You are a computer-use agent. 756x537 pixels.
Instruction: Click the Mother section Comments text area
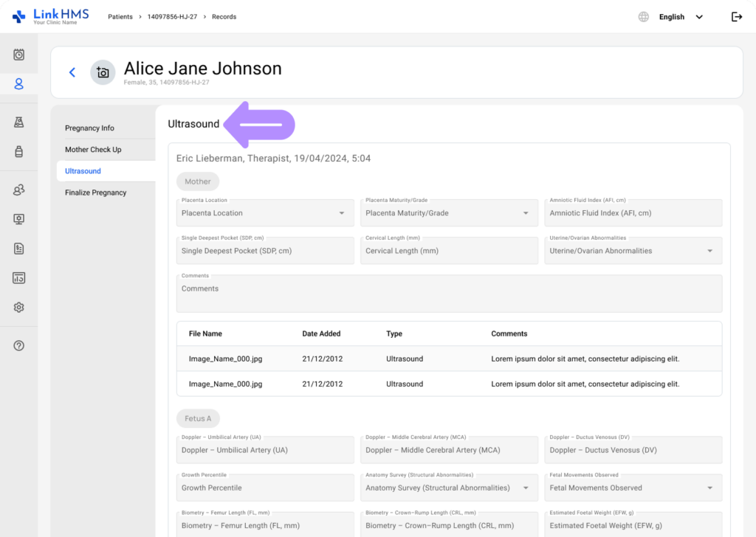pos(449,294)
